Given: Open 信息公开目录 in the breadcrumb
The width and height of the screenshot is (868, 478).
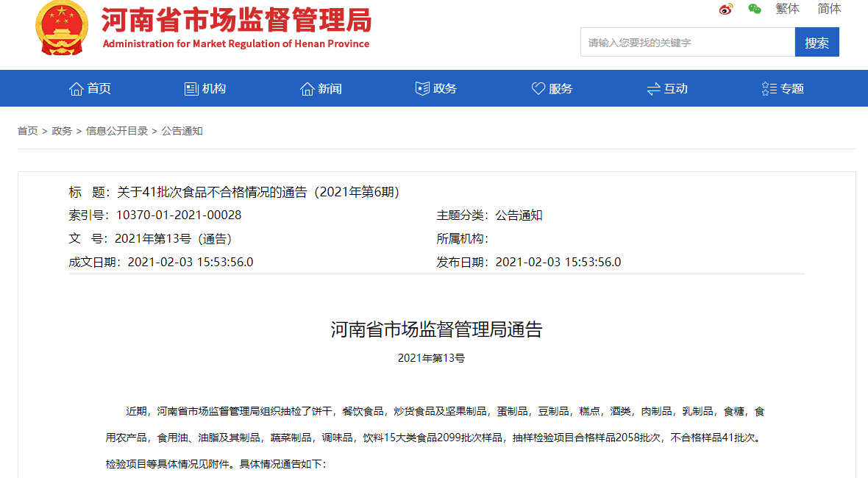Looking at the screenshot, I should [x=117, y=131].
